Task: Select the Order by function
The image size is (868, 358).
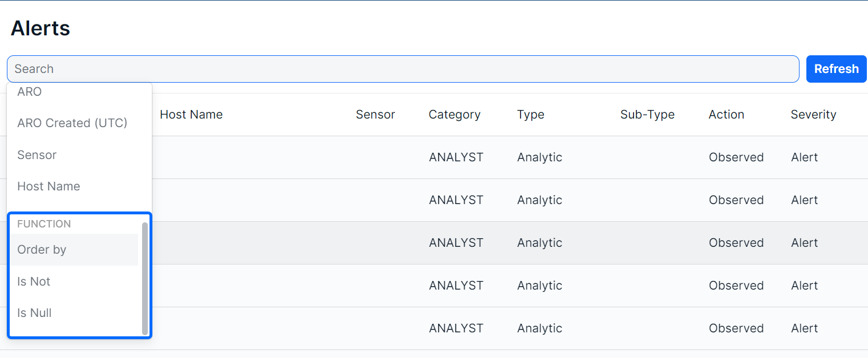Action: click(42, 250)
